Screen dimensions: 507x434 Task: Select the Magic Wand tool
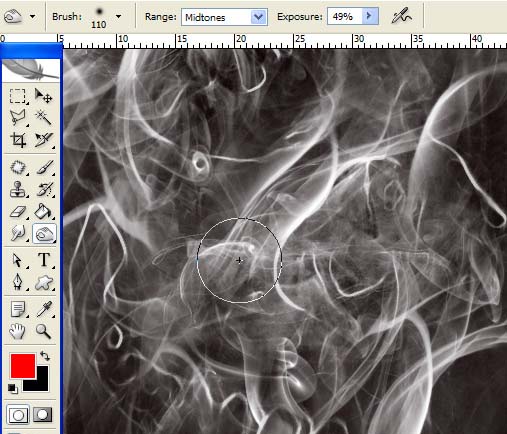[x=43, y=118]
